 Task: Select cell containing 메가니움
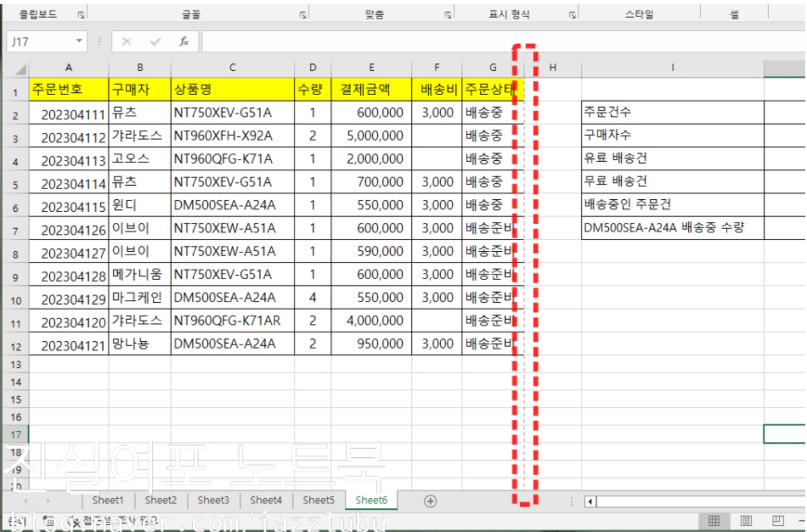[x=139, y=274]
